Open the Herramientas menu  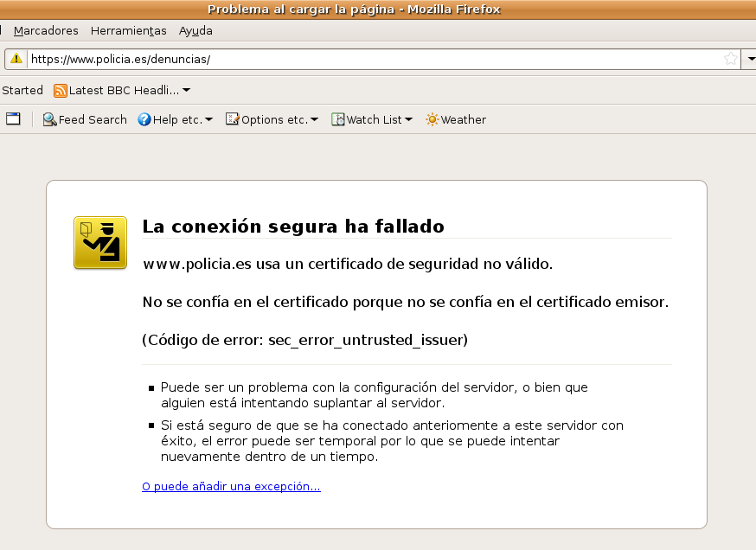tap(128, 31)
